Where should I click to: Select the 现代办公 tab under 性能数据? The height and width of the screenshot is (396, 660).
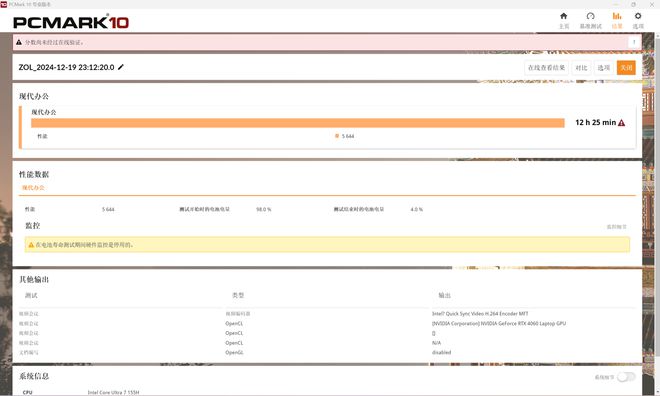[x=33, y=188]
